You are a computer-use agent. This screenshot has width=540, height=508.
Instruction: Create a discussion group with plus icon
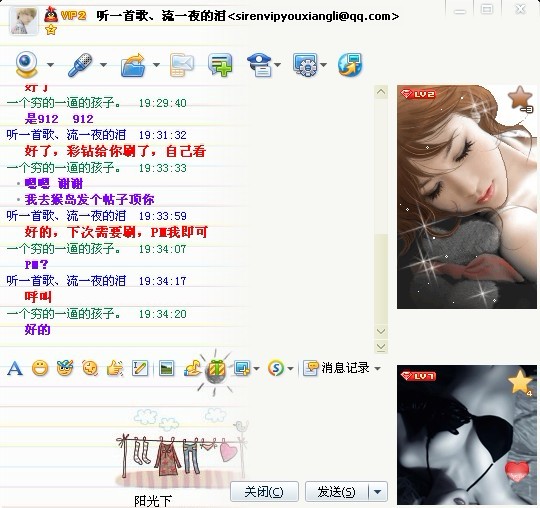point(220,64)
